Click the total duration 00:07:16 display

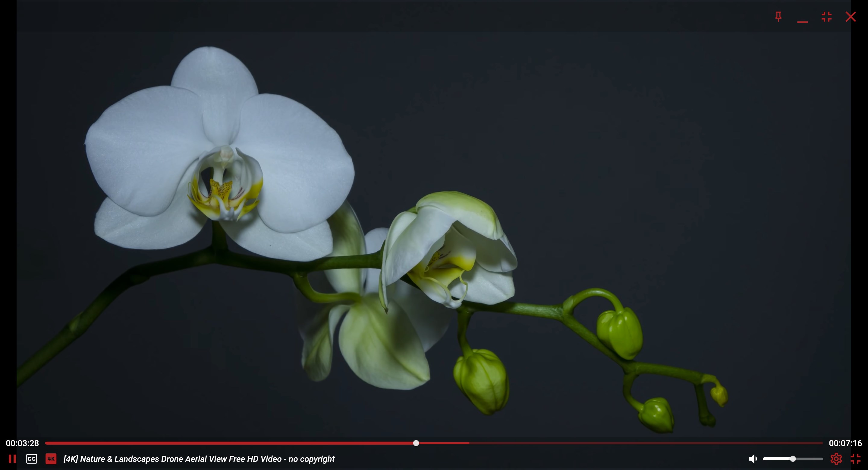coord(845,443)
